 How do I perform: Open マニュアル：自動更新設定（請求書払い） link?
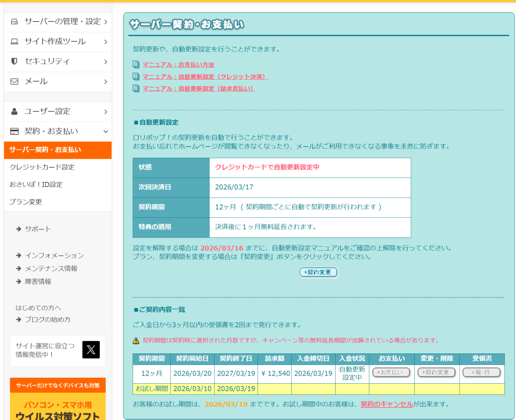point(199,88)
